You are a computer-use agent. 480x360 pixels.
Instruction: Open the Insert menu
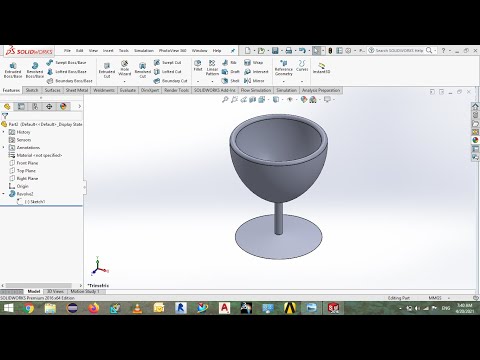[x=108, y=51]
